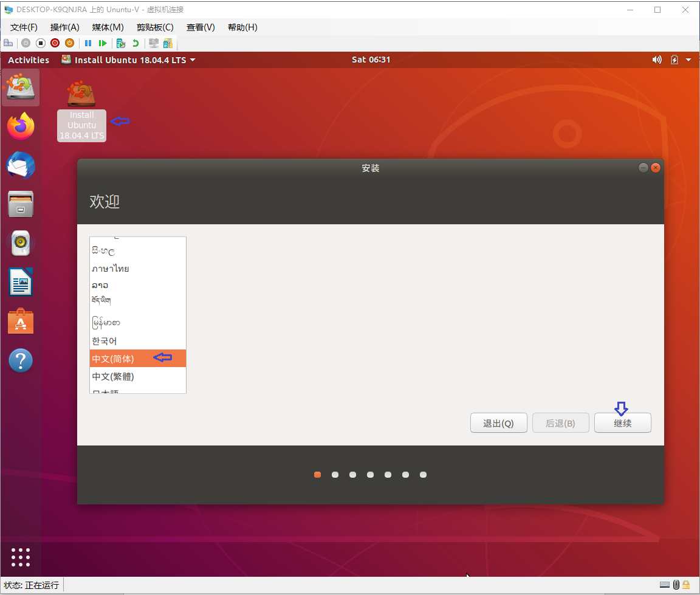Open Rhythmbox music player

pos(20,242)
